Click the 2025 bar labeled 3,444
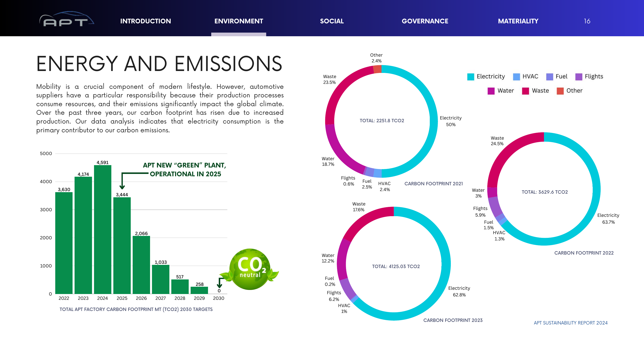 point(122,245)
